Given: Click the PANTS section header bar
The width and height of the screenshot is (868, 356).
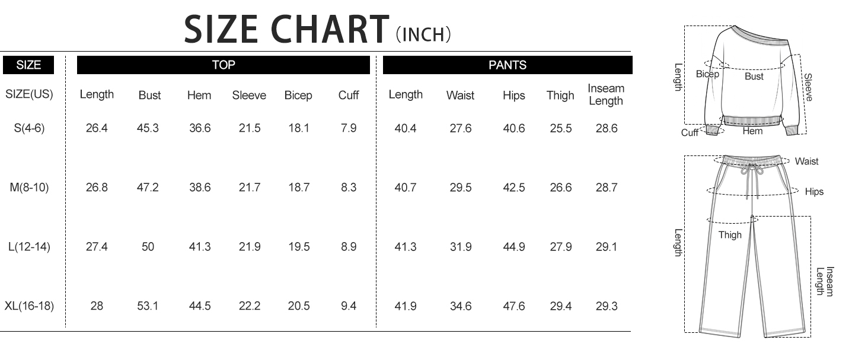Looking at the screenshot, I should (x=508, y=65).
